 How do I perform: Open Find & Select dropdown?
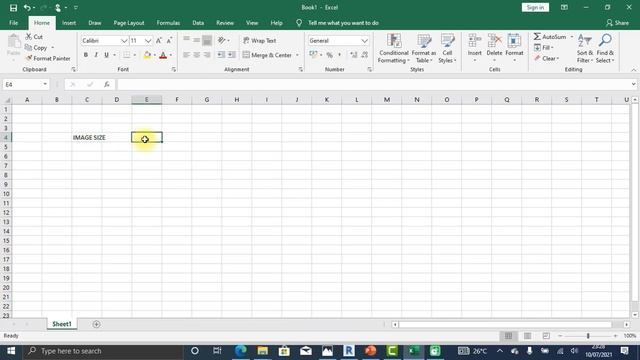click(x=605, y=49)
